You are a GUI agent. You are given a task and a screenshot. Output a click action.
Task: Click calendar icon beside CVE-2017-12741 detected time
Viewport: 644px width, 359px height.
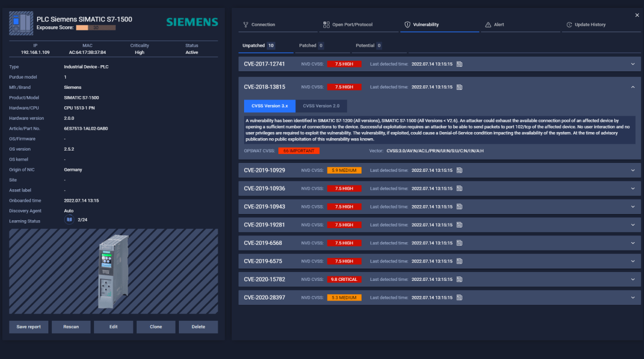pyautogui.click(x=459, y=64)
